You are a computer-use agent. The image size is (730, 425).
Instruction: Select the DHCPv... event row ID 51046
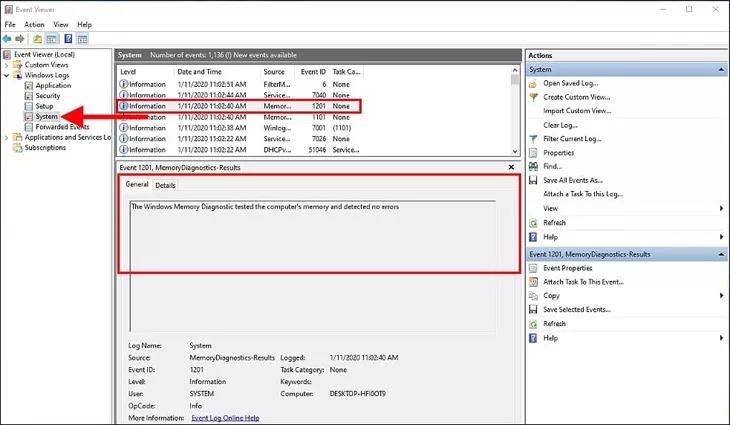coord(239,150)
